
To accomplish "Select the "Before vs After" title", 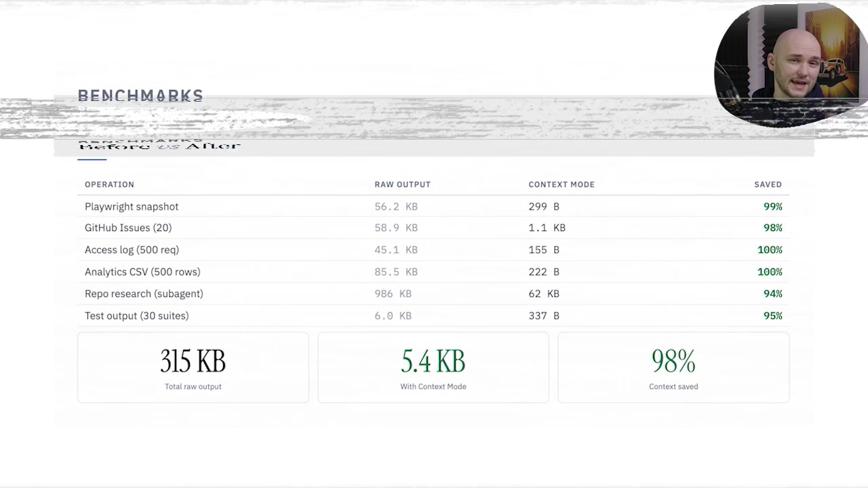I will point(159,145).
